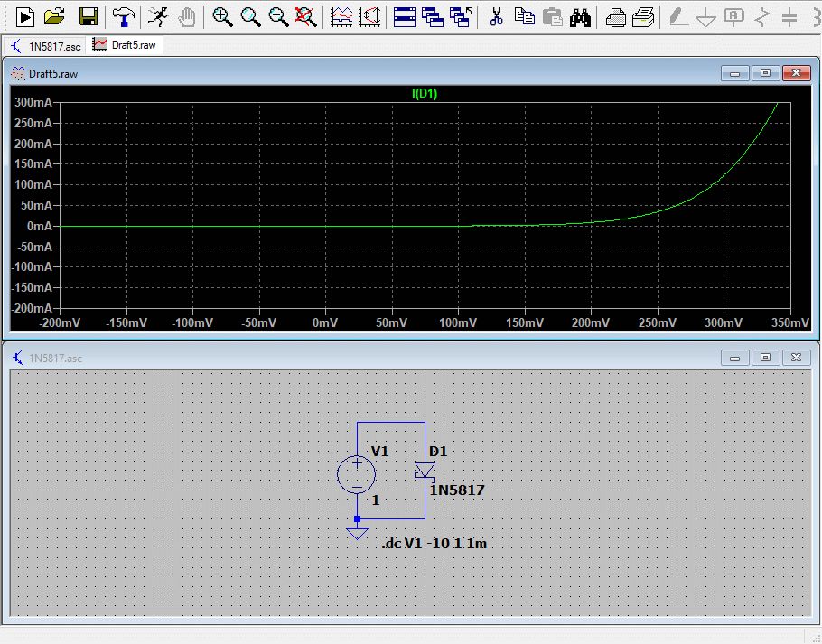Maximize the Draft5.raw plot window
Viewport: 822px width, 644px height.
coord(765,73)
